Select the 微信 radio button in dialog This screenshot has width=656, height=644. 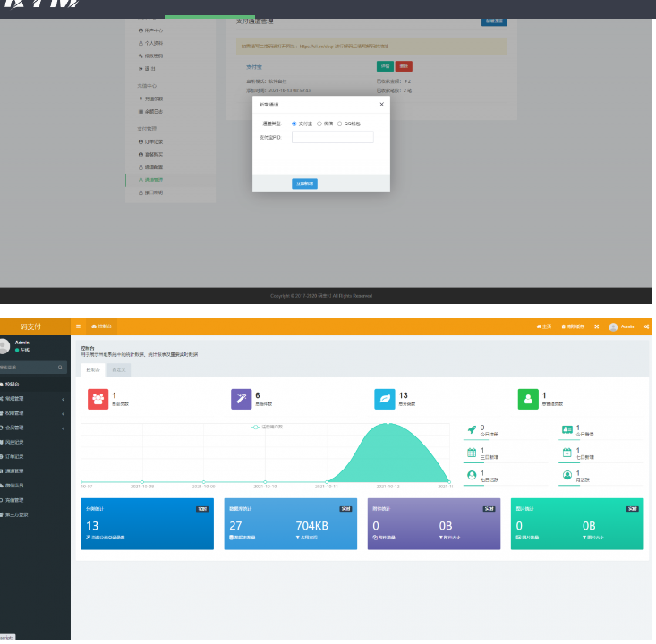point(319,123)
